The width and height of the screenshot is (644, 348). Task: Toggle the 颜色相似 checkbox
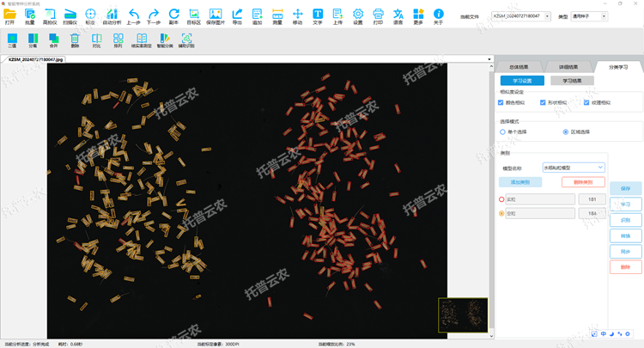(501, 103)
